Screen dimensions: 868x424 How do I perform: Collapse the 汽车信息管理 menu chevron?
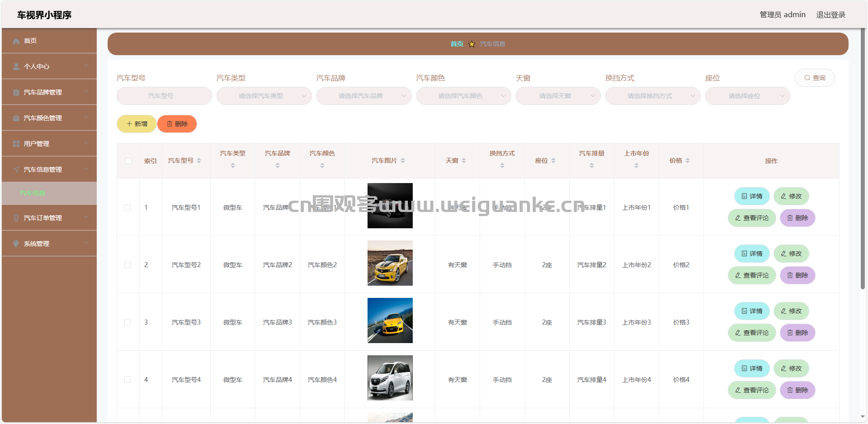click(x=86, y=169)
